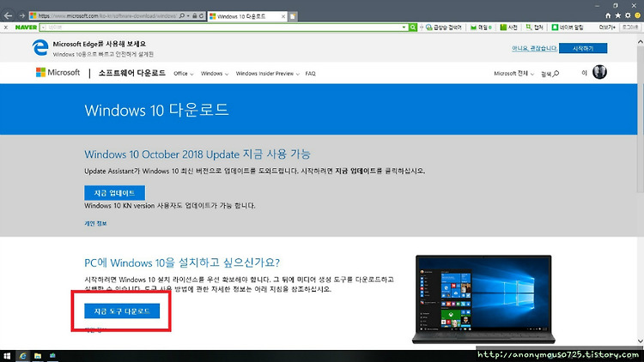Open the account profile avatar

(599, 72)
